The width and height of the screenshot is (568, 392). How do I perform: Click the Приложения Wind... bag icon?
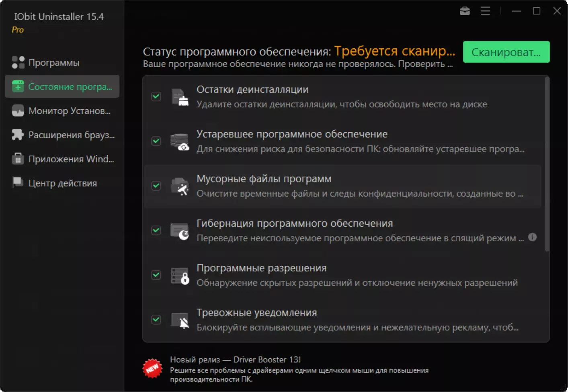point(18,159)
